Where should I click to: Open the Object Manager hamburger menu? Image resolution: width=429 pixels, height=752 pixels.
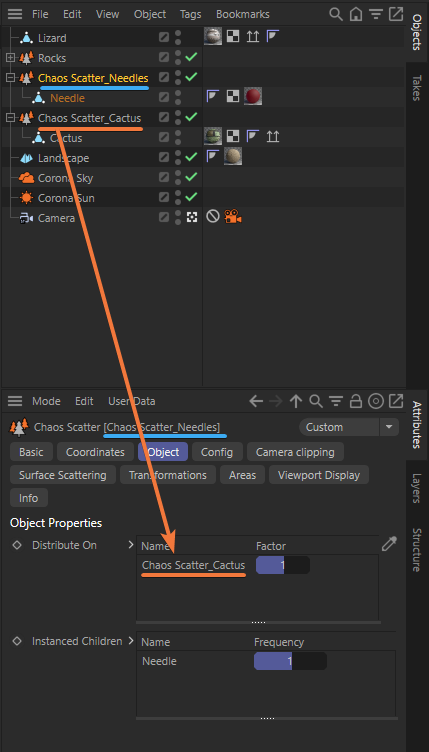click(15, 14)
